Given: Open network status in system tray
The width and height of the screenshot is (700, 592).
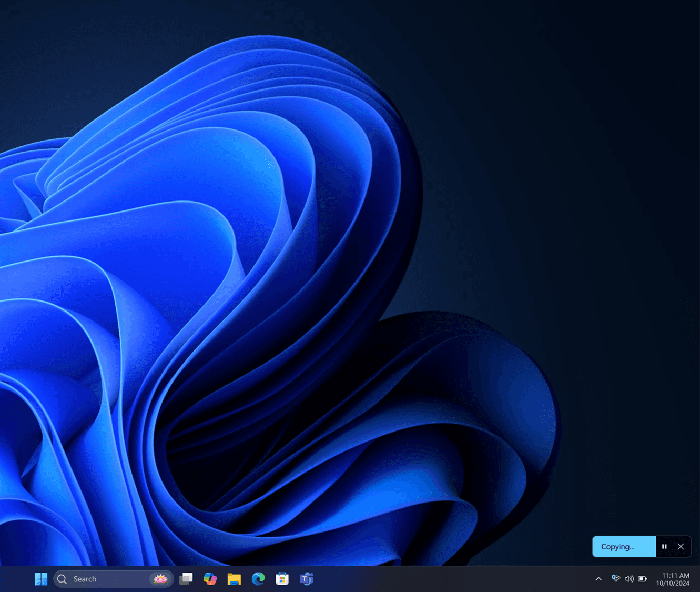Looking at the screenshot, I should pos(616,579).
